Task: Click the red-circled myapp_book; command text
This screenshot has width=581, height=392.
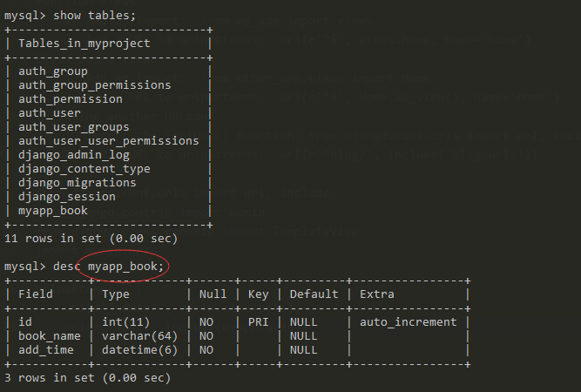Action: point(126,266)
